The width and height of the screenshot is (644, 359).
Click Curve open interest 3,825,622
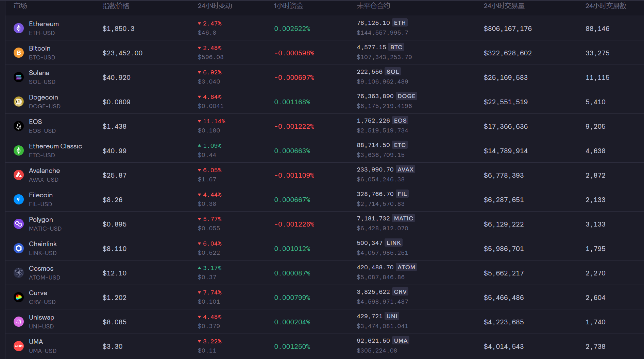(373, 292)
